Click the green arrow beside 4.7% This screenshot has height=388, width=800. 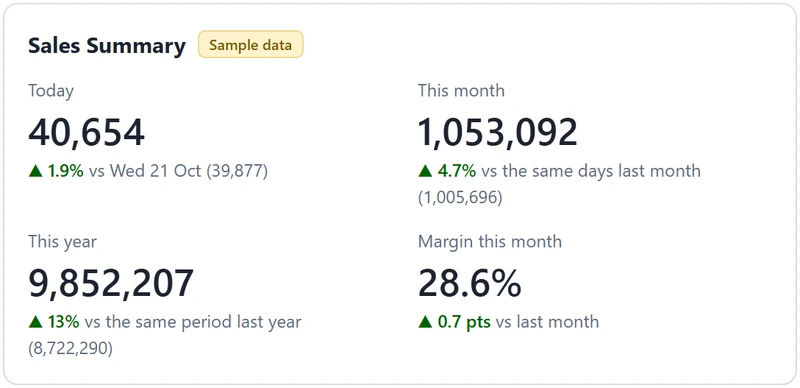pos(425,171)
